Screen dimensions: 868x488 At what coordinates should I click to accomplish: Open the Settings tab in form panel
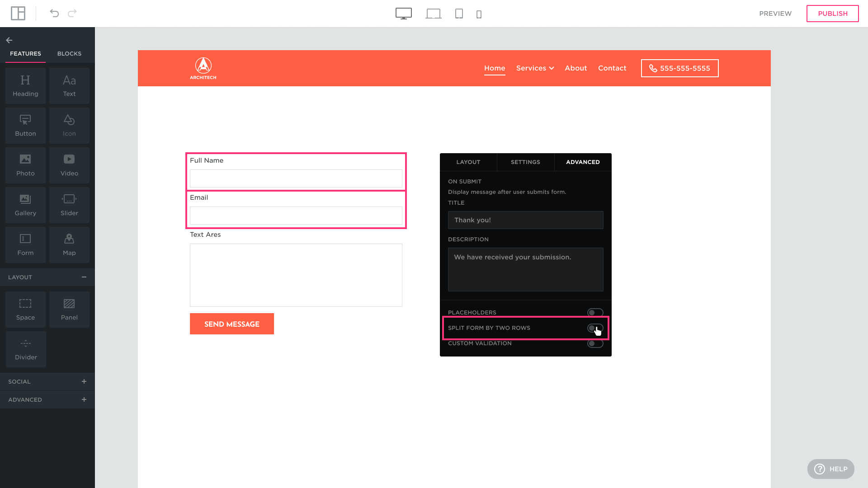[x=525, y=162]
